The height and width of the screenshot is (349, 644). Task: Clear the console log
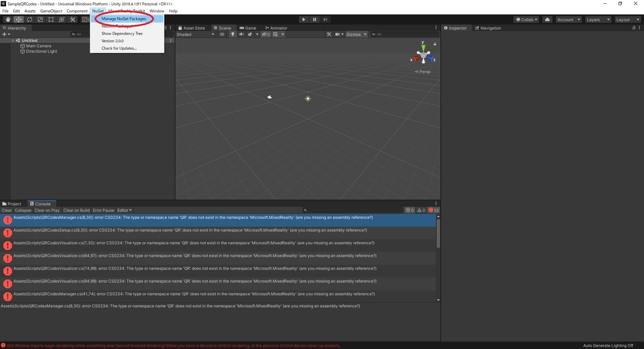click(x=6, y=210)
